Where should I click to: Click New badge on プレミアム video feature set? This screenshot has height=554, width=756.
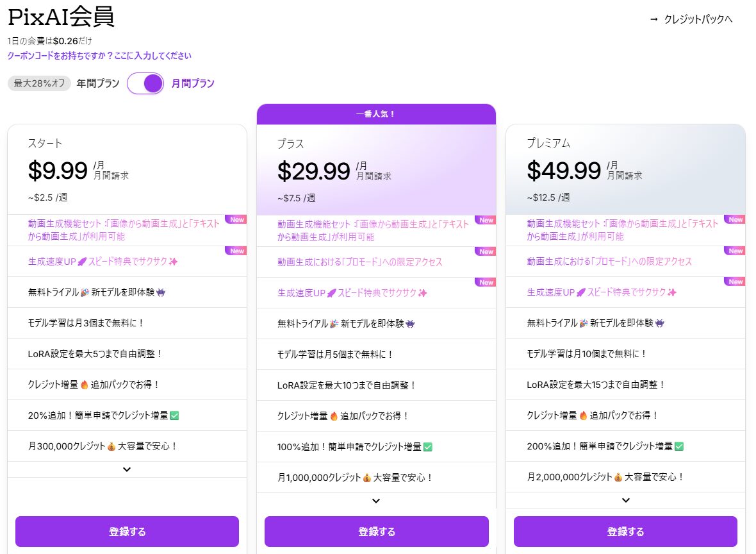(735, 219)
